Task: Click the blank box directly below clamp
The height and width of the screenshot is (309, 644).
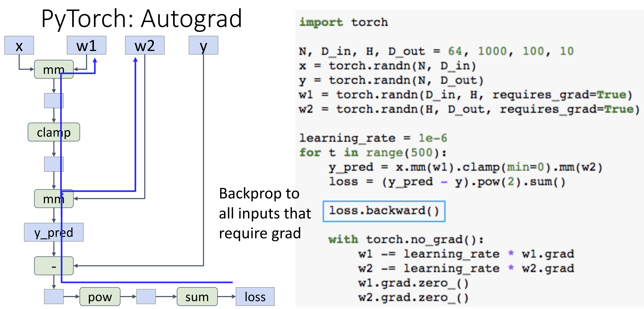Action: (54, 164)
